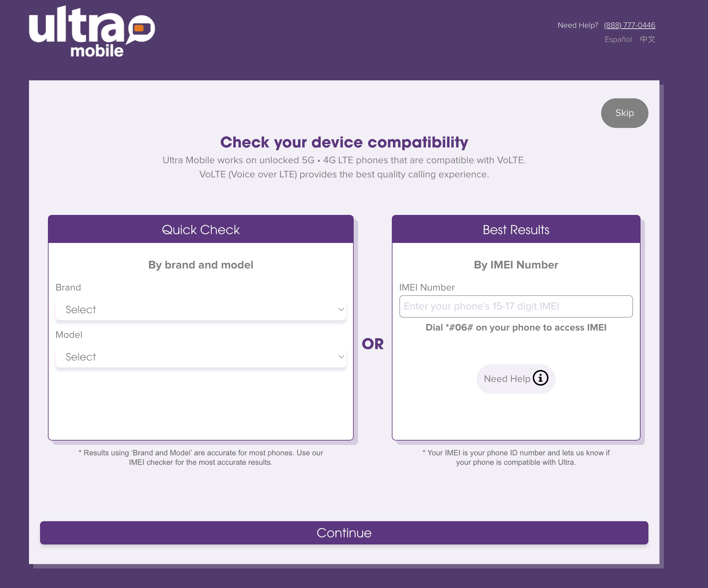Click the 'Results using Brand and Model' footnote
Screen dimensions: 708x588
click(200, 458)
